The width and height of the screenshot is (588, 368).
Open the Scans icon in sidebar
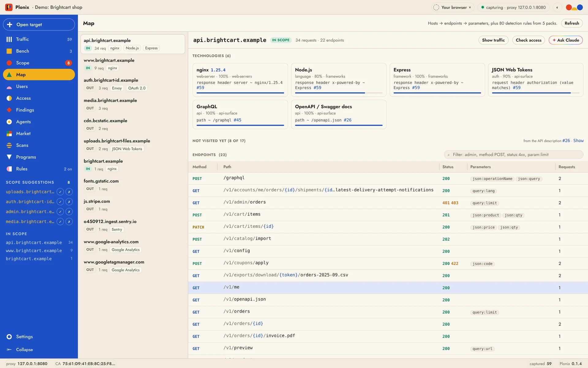[9, 145]
